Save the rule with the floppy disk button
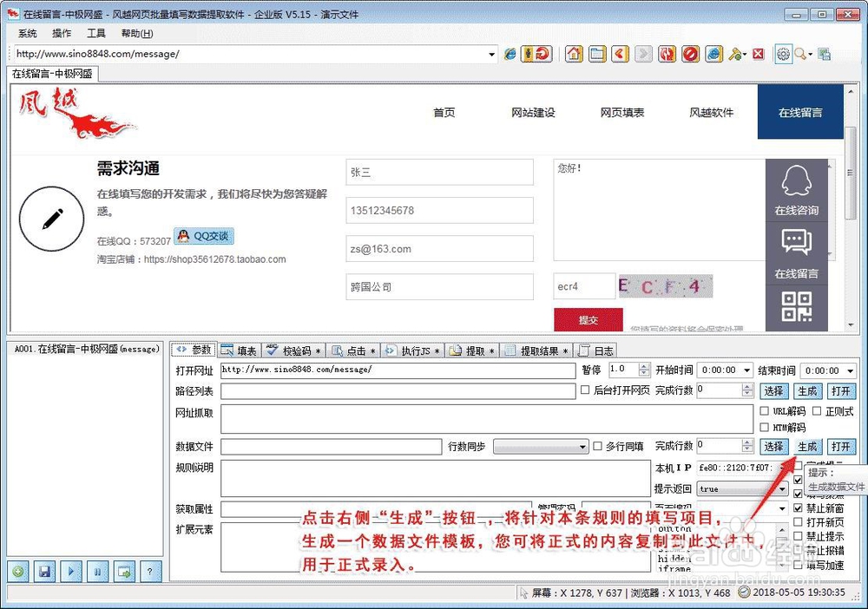This screenshot has height=609, width=868. click(45, 572)
